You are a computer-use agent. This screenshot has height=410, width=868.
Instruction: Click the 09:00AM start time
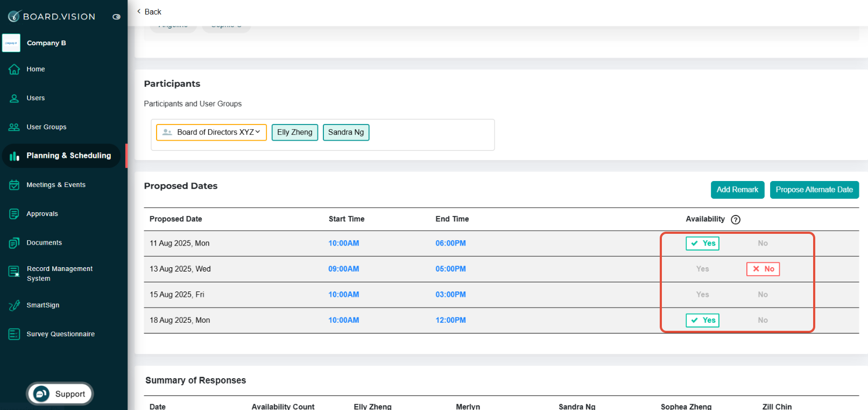(x=344, y=269)
